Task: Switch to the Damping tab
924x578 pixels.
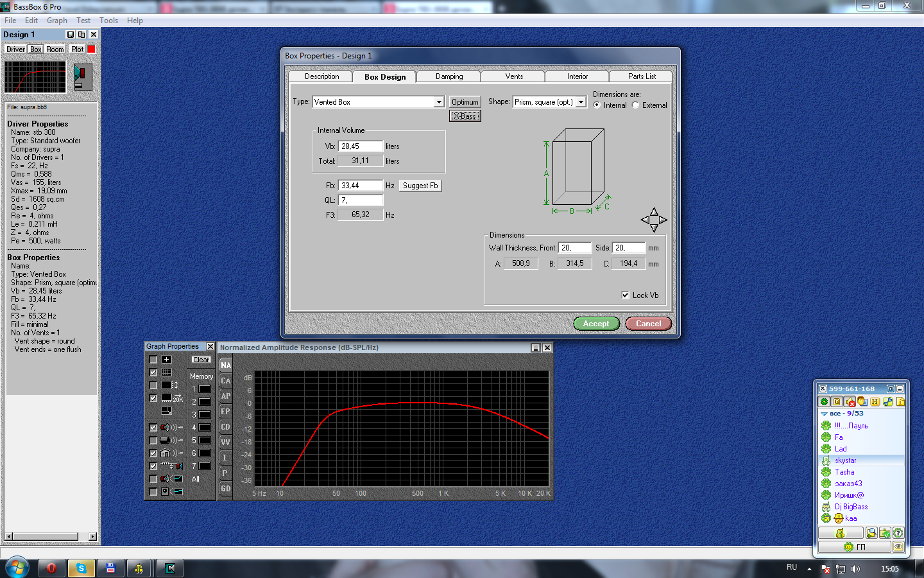Action: (449, 76)
